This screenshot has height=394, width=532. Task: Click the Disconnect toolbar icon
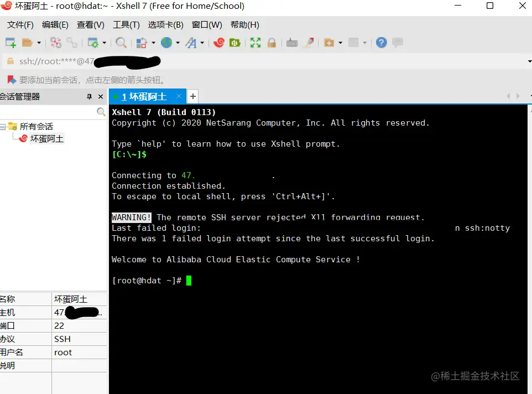click(56, 43)
